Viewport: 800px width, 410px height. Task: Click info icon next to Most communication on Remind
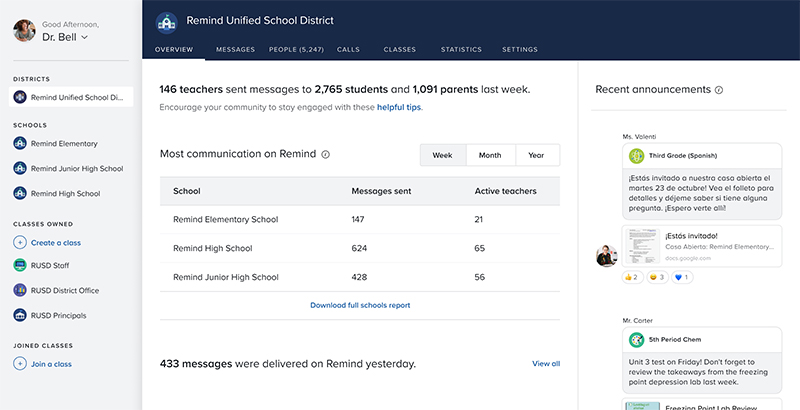tap(326, 155)
